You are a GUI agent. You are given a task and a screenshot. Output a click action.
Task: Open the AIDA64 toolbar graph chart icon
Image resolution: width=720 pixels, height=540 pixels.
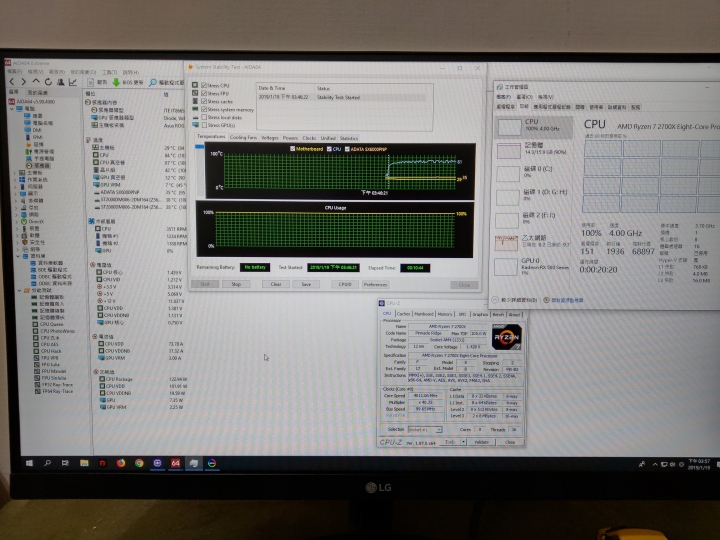tap(73, 82)
